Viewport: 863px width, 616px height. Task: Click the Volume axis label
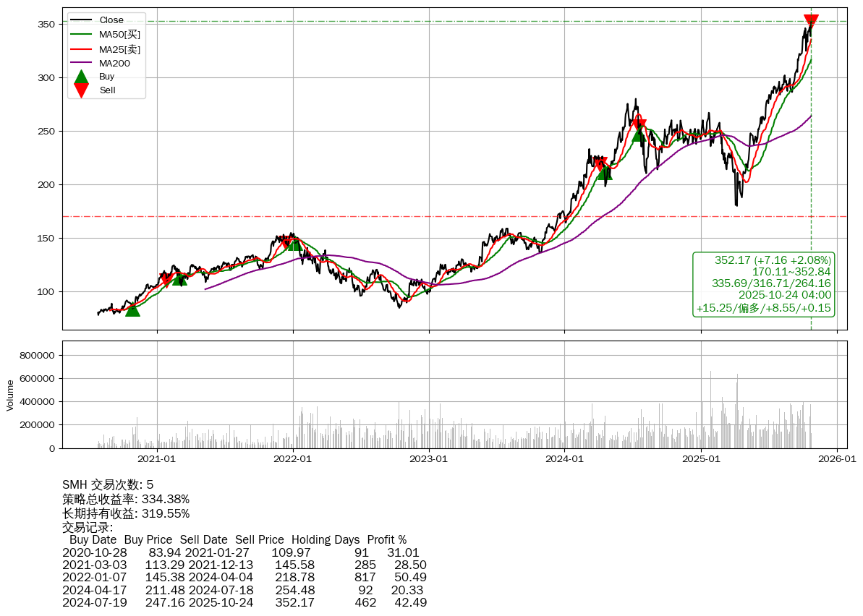pyautogui.click(x=10, y=395)
